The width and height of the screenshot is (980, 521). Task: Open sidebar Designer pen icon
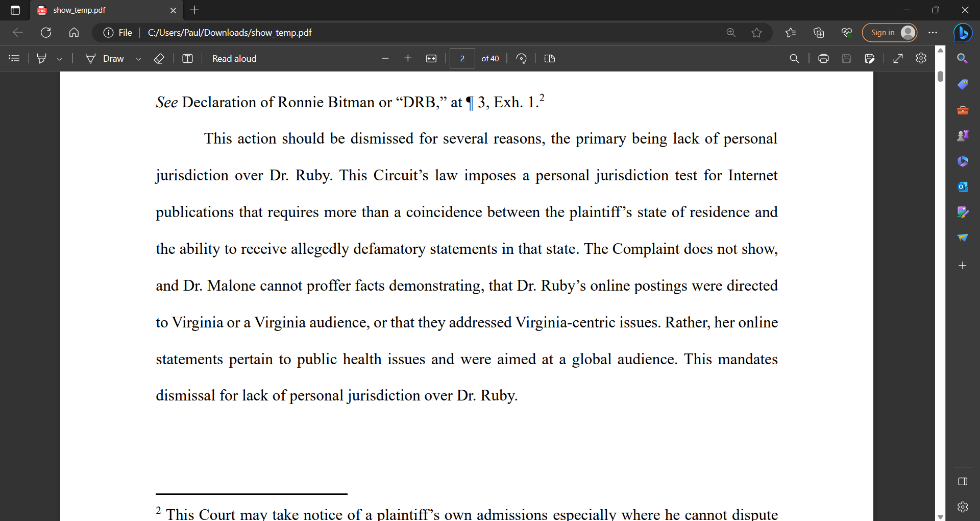click(963, 212)
